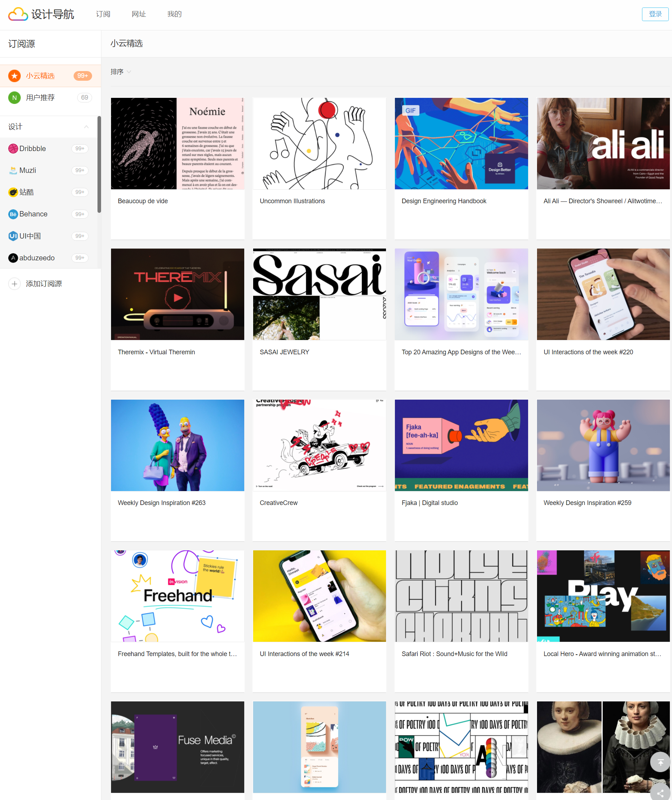Click the CreativeCrew car illustration thumbnail

tap(319, 445)
